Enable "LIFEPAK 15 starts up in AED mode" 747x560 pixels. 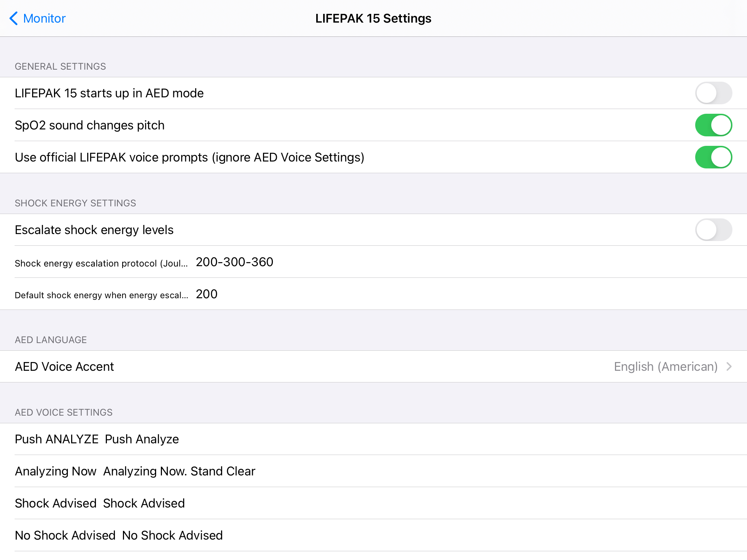[x=713, y=93]
